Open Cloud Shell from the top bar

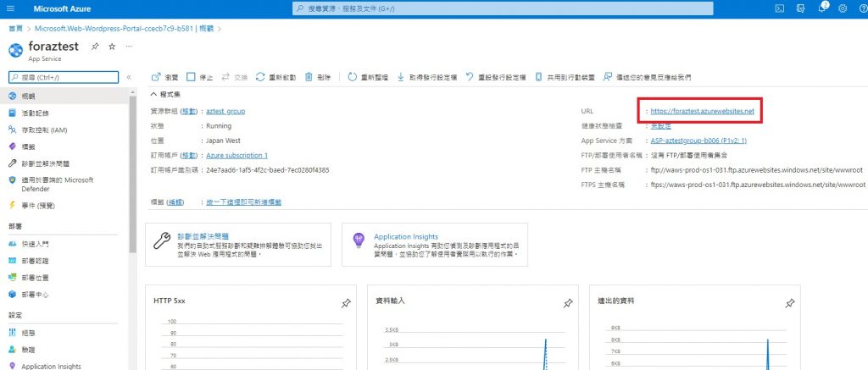pos(778,8)
